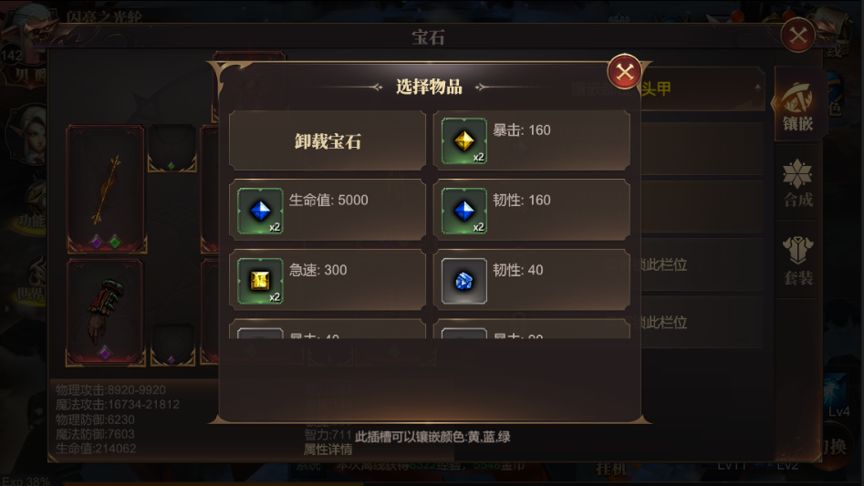Switch to the 合成 synthesis tab
The width and height of the screenshot is (864, 486).
pos(797,184)
